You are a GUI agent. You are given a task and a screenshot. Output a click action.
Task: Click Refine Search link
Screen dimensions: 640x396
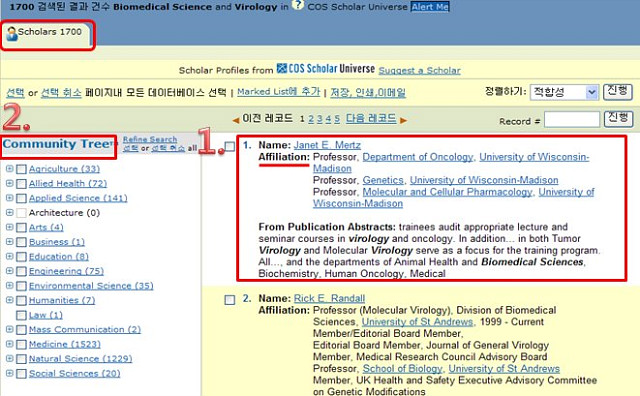[x=150, y=139]
